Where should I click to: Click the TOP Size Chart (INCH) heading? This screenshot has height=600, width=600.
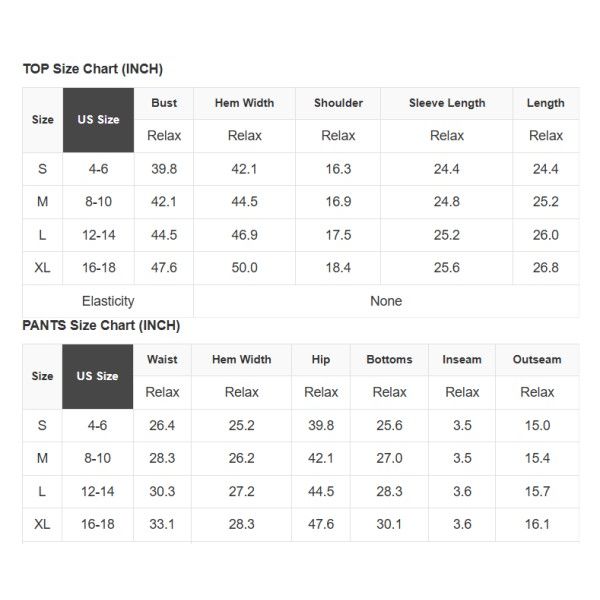click(93, 69)
